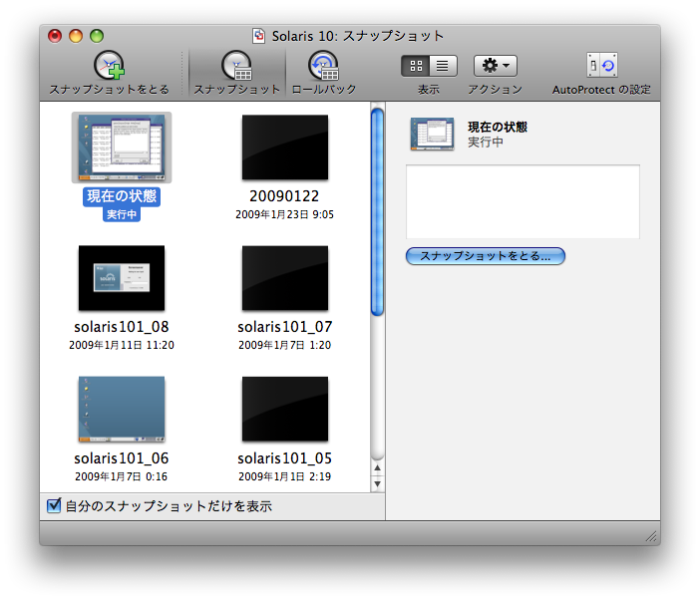Click the 2009年1月23日 9:05 date text
The image size is (700, 600).
coord(285,214)
